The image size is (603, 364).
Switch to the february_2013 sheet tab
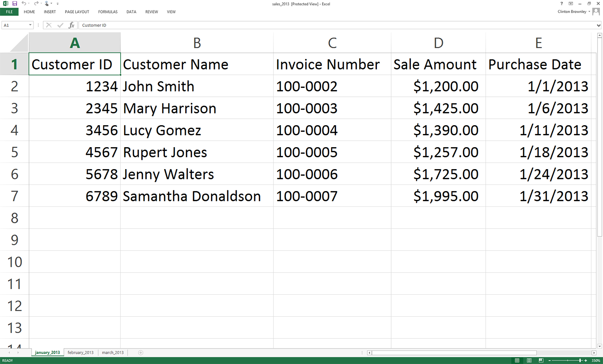coord(81,352)
